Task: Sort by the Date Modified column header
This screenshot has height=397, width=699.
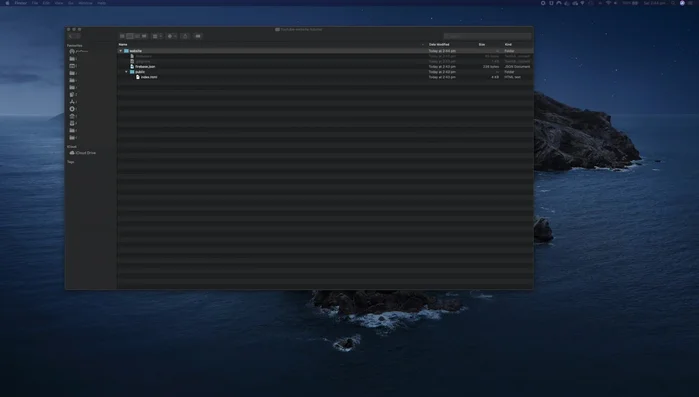Action: (x=439, y=45)
